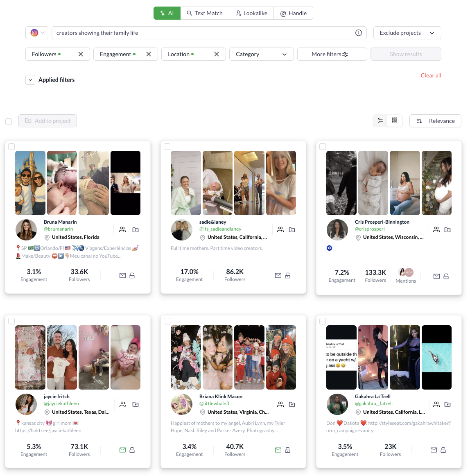Select the checkbox on Gakahra La'Trell's card
Screen dimensions: 470x476
(x=323, y=321)
